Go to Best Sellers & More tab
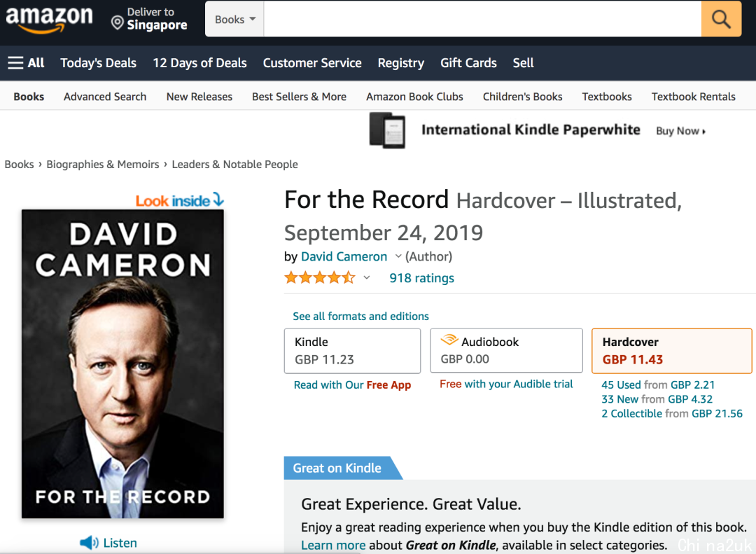Screen dimensions: 756x554 point(299,97)
